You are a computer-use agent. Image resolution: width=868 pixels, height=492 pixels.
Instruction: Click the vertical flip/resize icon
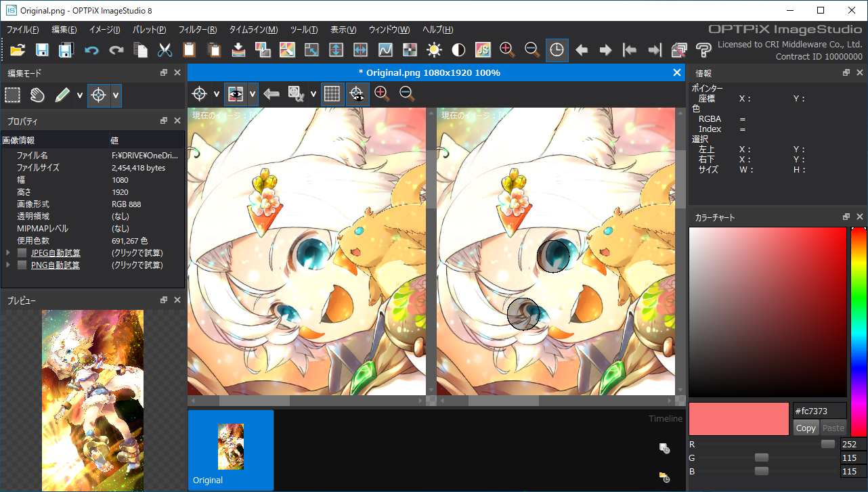[336, 49]
